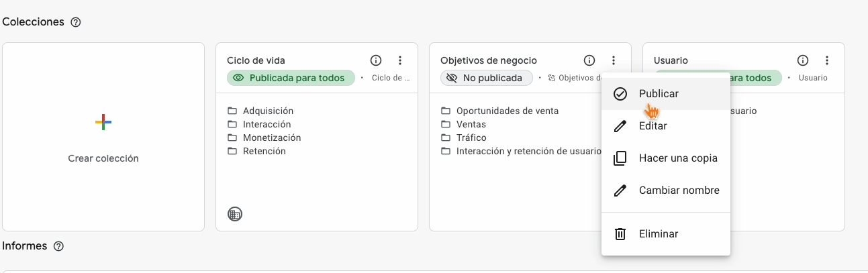
Task: Click the No publicada status badge
Action: coord(486,78)
